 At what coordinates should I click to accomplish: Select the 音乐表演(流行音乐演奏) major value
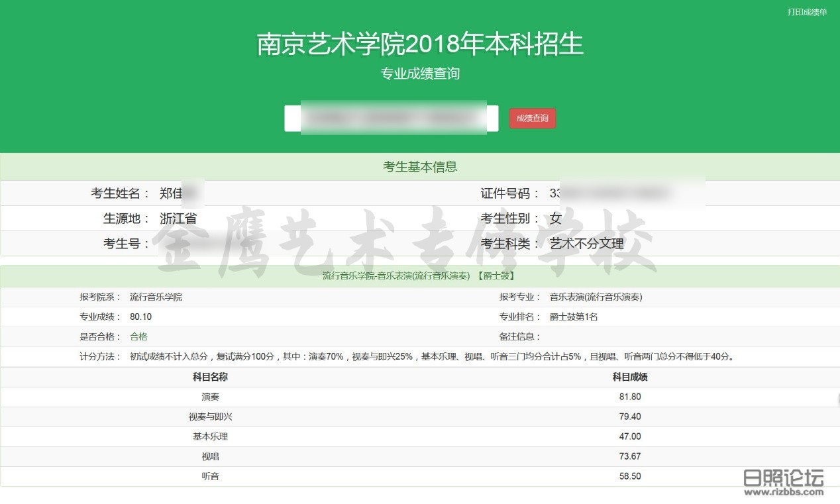point(596,297)
